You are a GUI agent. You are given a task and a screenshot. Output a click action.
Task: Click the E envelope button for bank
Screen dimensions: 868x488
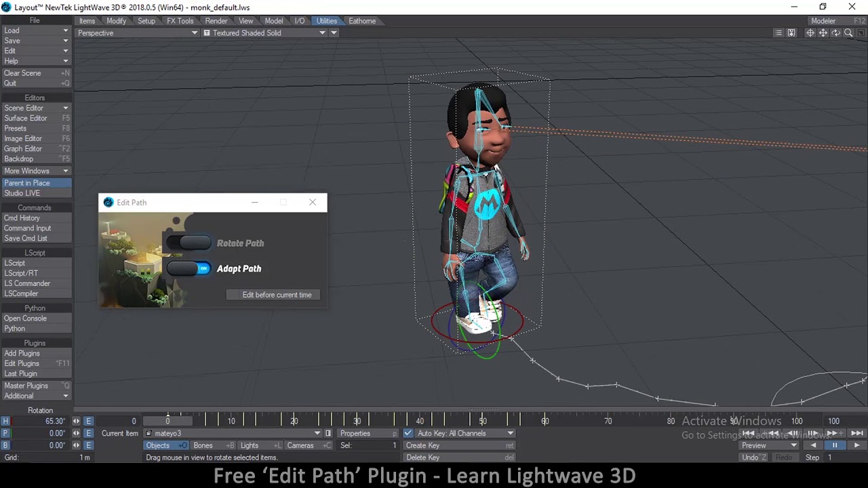coord(88,445)
